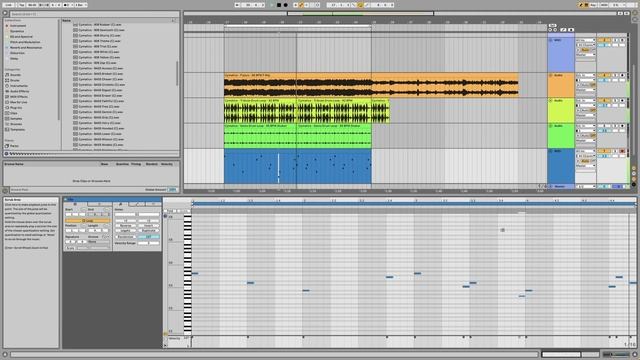
Task: Select the Instrument collection
Action: [x=18, y=26]
